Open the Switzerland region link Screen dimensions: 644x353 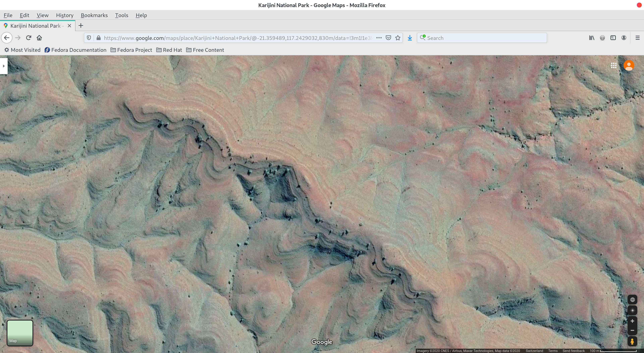[x=534, y=351]
